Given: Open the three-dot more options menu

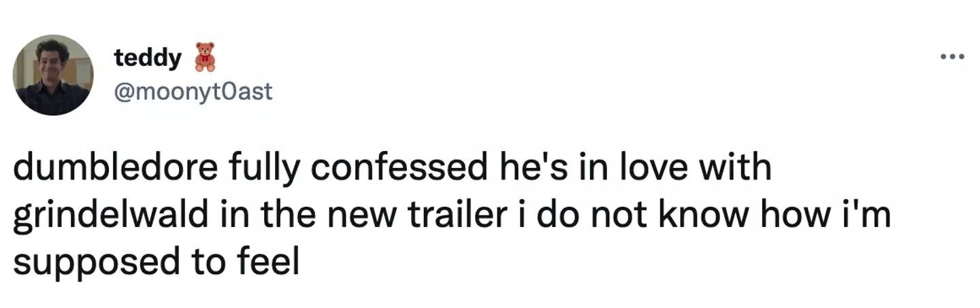Looking at the screenshot, I should point(953,57).
